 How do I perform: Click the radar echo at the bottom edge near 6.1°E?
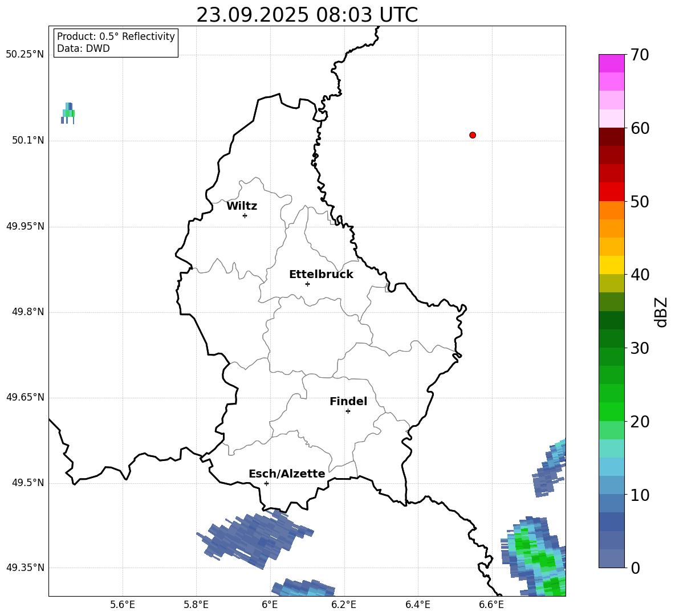[x=303, y=588]
